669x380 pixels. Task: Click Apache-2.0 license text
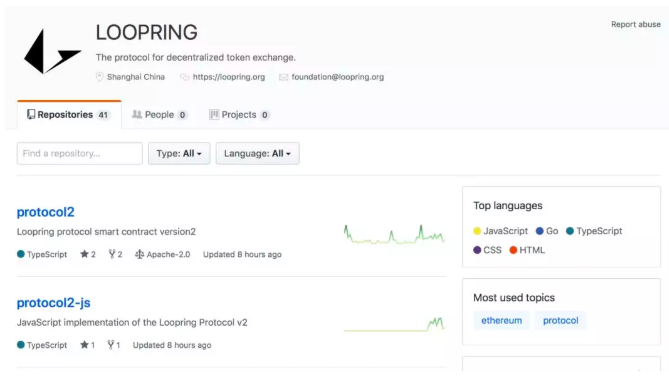click(168, 255)
